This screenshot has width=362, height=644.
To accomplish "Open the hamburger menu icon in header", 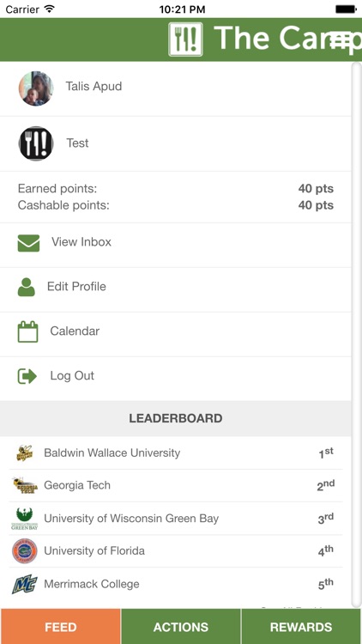I will point(340,42).
